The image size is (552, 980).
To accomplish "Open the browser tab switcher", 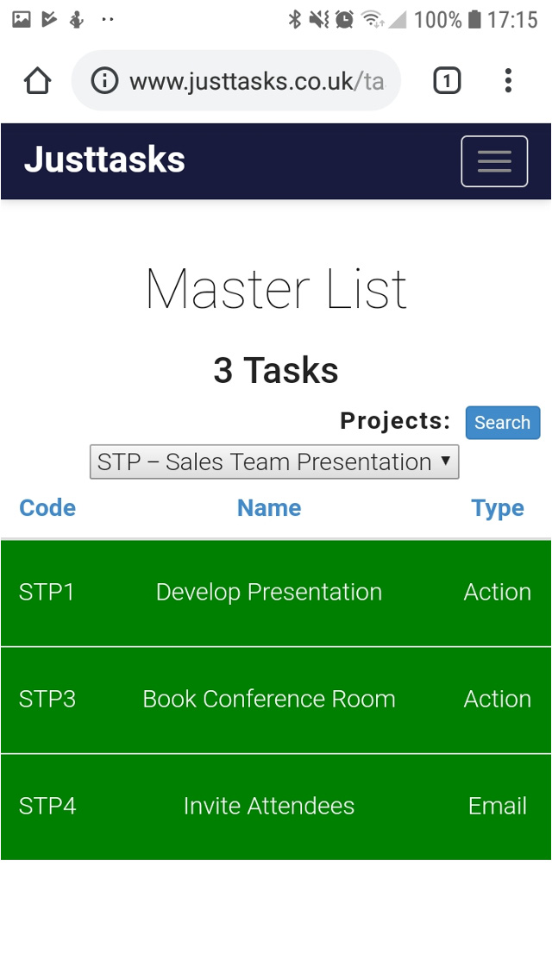I will tap(446, 81).
